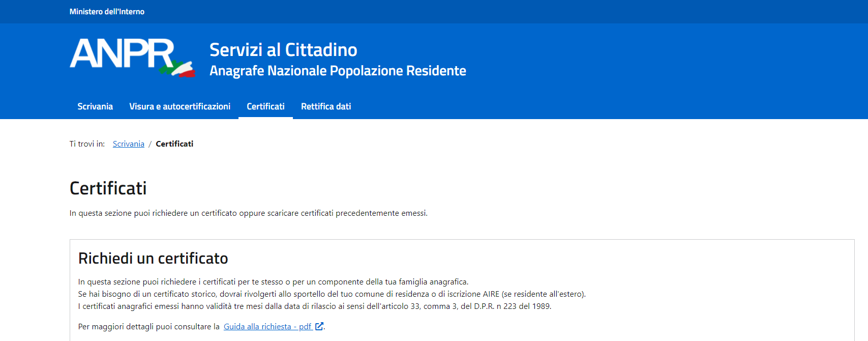This screenshot has height=341, width=868.
Task: Click the line mentioning certificato storico
Action: pos(332,294)
